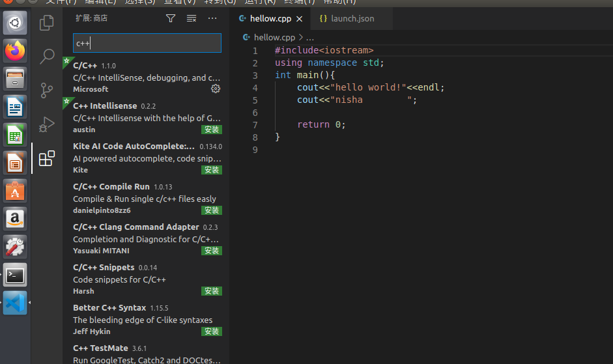Clear extension search results icon
613x364 pixels.
click(191, 18)
